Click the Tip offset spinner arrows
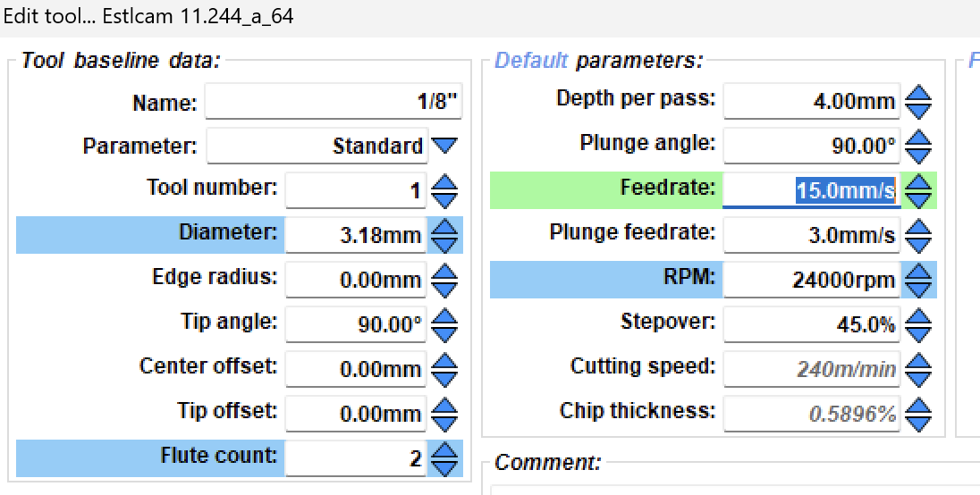 pyautogui.click(x=445, y=415)
